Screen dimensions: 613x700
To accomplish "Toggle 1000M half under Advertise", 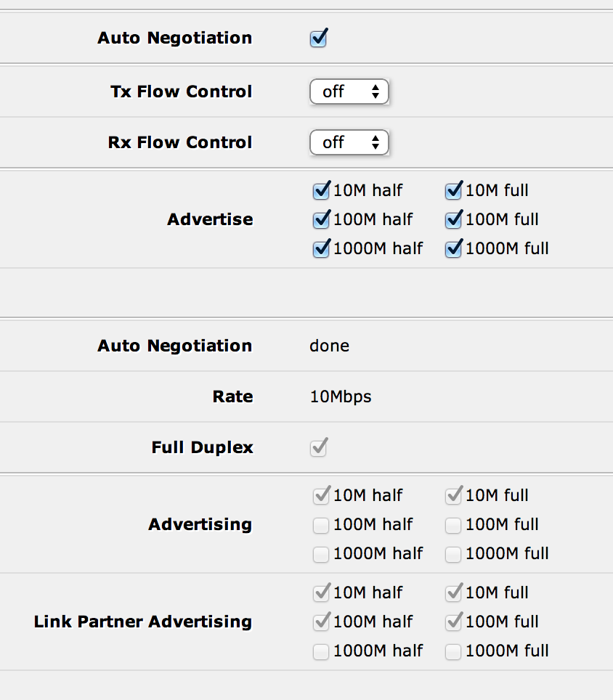I will tap(321, 249).
